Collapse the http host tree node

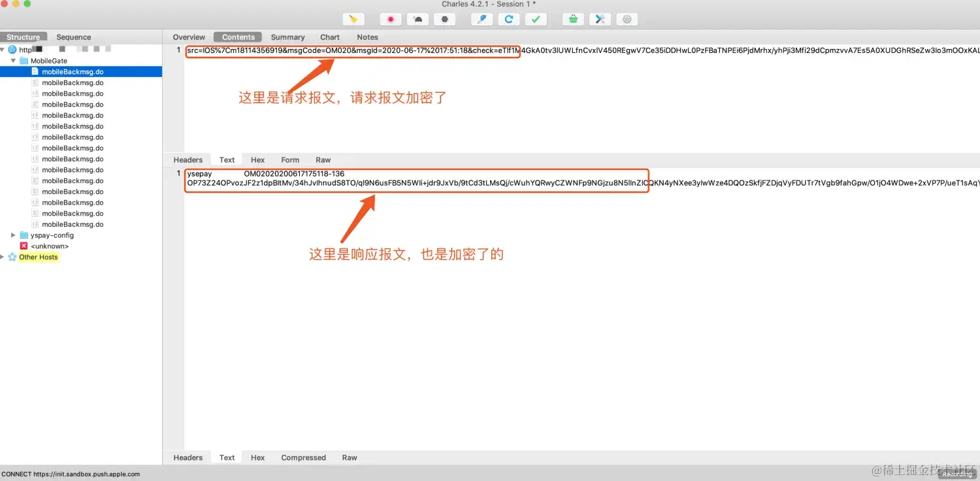[x=3, y=50]
